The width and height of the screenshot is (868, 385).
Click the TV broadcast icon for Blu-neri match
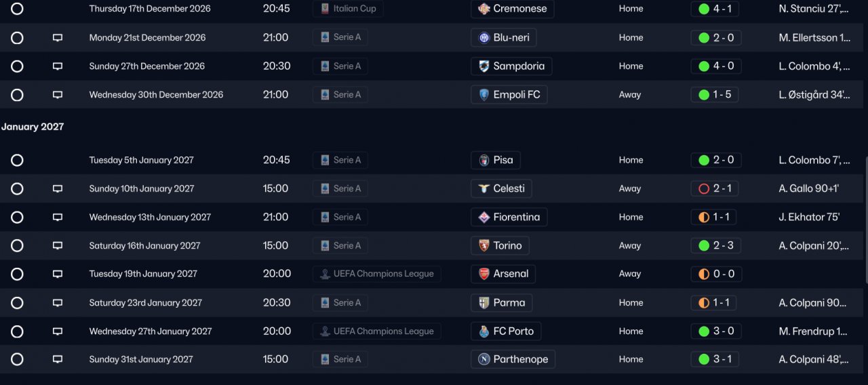(58, 38)
